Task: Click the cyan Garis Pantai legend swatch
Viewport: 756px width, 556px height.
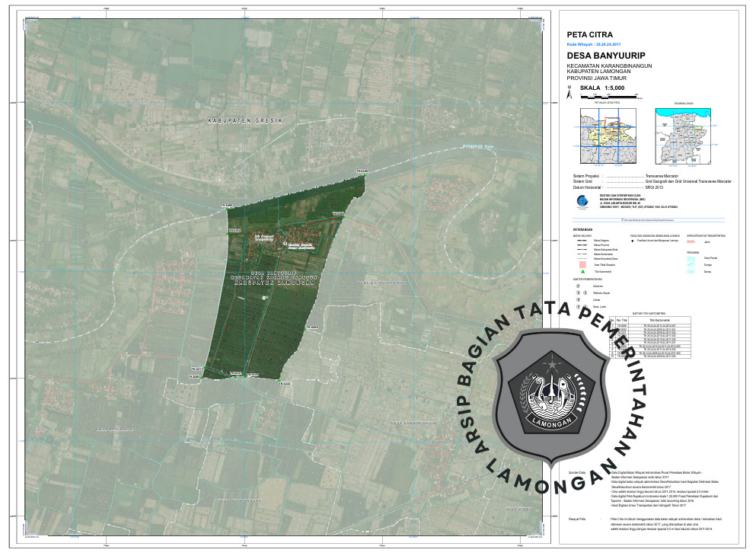Action: (691, 257)
